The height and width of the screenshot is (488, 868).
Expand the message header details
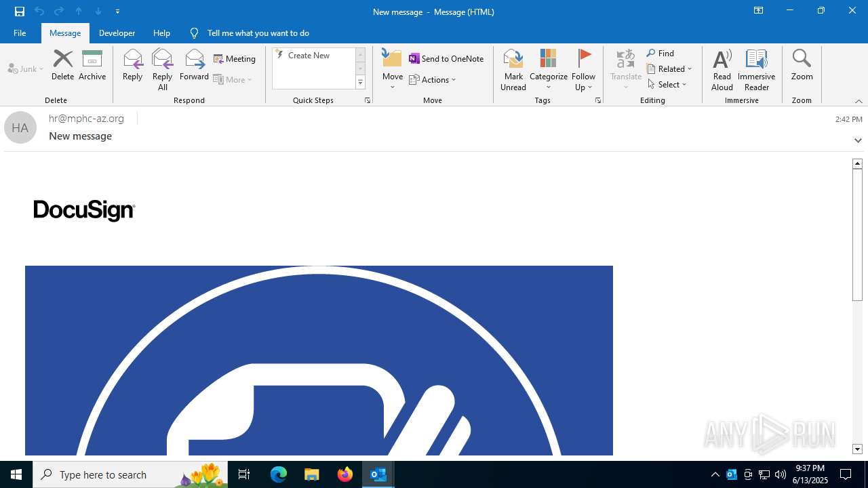858,140
